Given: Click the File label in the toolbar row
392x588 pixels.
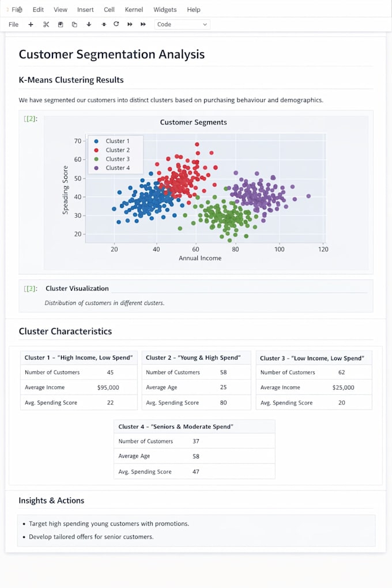Looking at the screenshot, I should 13,24.
